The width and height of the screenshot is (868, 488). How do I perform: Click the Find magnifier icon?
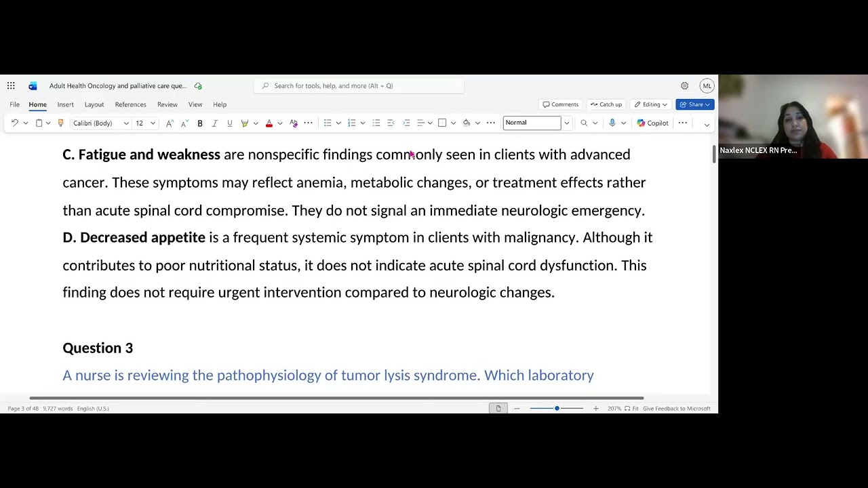(584, 123)
